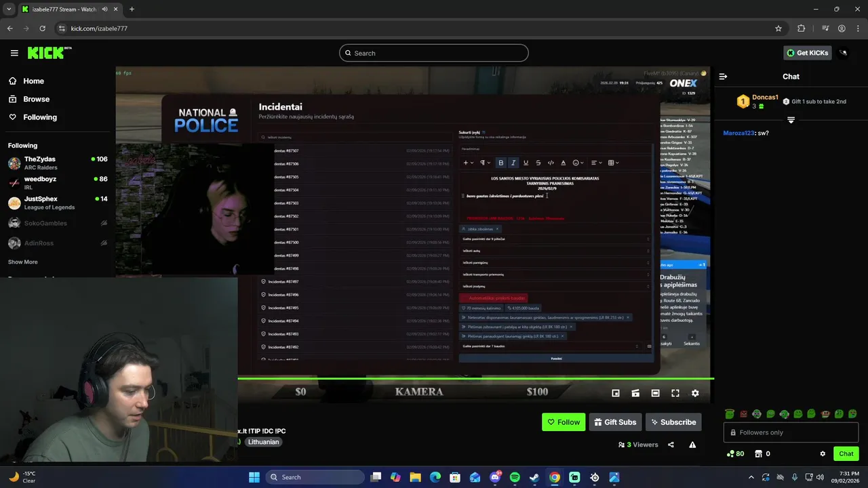This screenshot has width=868, height=488.
Task: Collapse the chat panel with the arrow icon
Action: tap(723, 77)
